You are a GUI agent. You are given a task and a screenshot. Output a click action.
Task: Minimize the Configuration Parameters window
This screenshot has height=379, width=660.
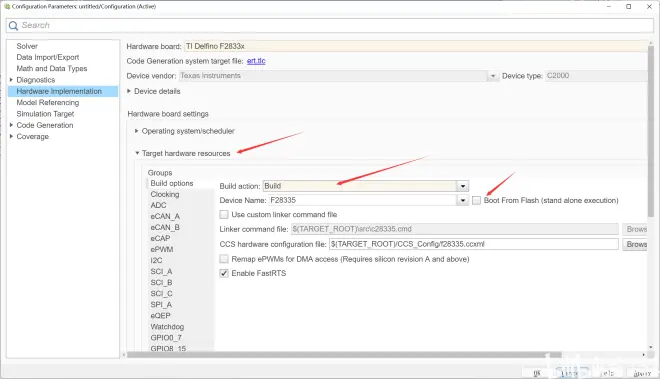[x=609, y=6]
